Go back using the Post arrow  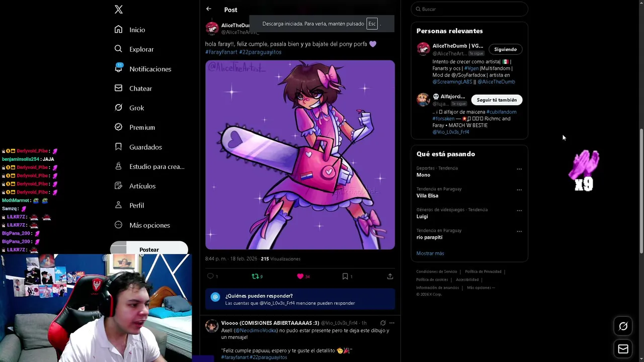(x=209, y=9)
